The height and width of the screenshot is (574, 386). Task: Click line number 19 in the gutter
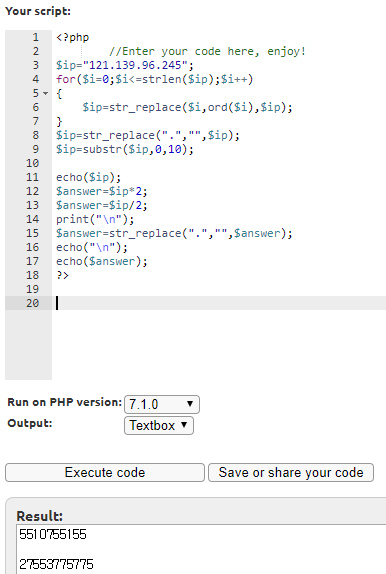pyautogui.click(x=32, y=289)
